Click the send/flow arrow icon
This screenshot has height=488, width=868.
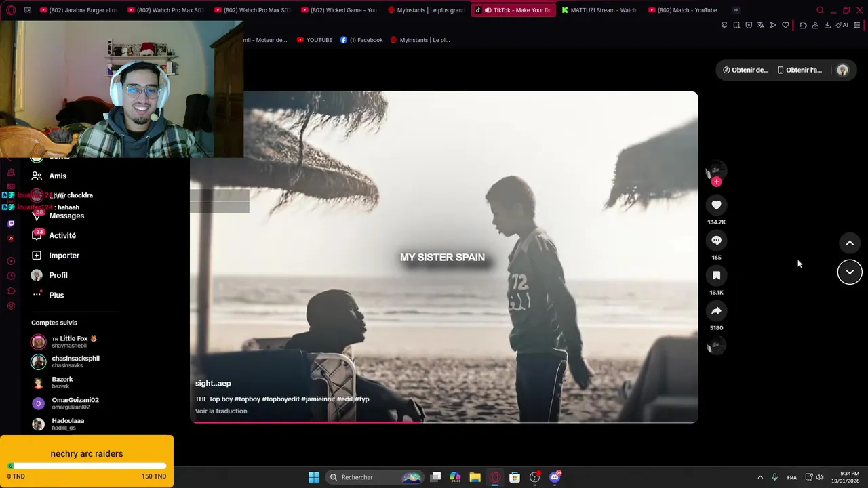[x=773, y=25]
